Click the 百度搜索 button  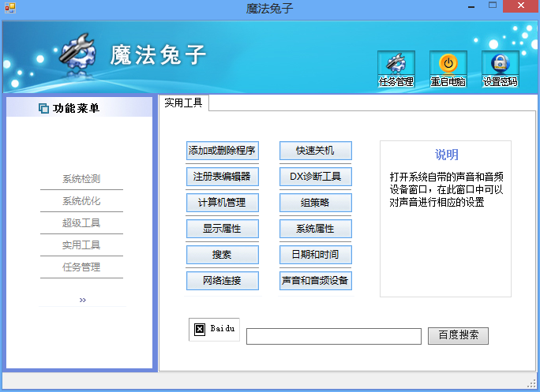tap(458, 335)
